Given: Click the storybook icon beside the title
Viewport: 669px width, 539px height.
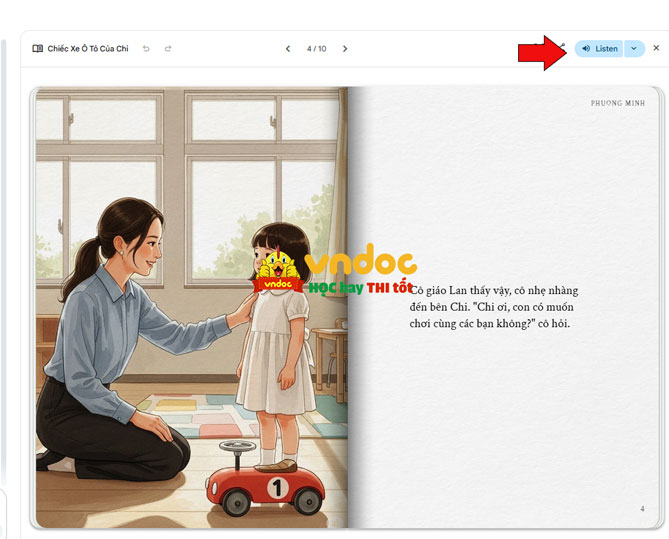Looking at the screenshot, I should click(x=37, y=48).
